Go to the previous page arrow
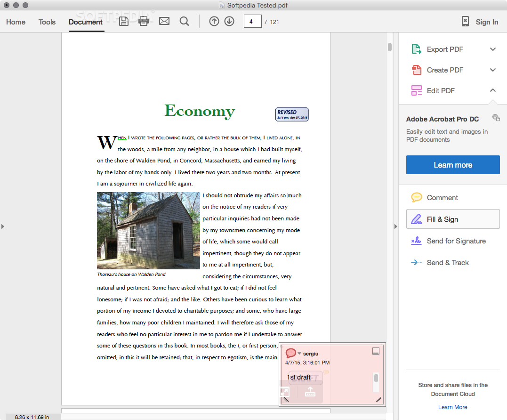The image size is (507, 420). pos(214,21)
